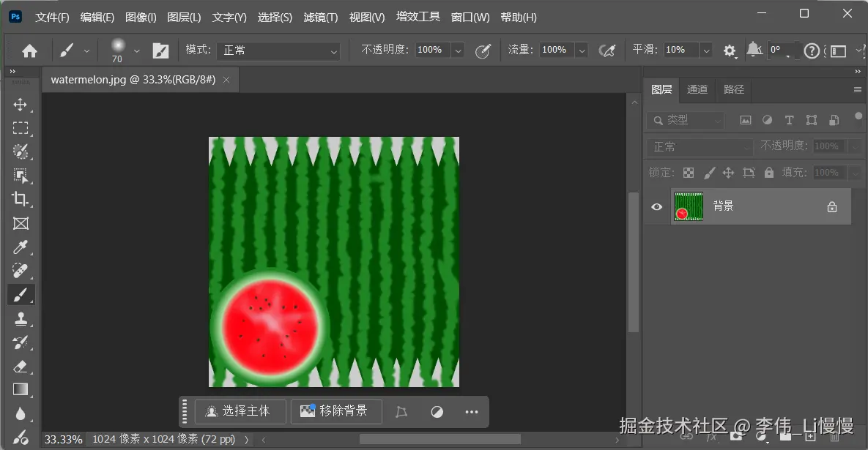The height and width of the screenshot is (450, 868).
Task: Select the Crop tool
Action: [21, 199]
